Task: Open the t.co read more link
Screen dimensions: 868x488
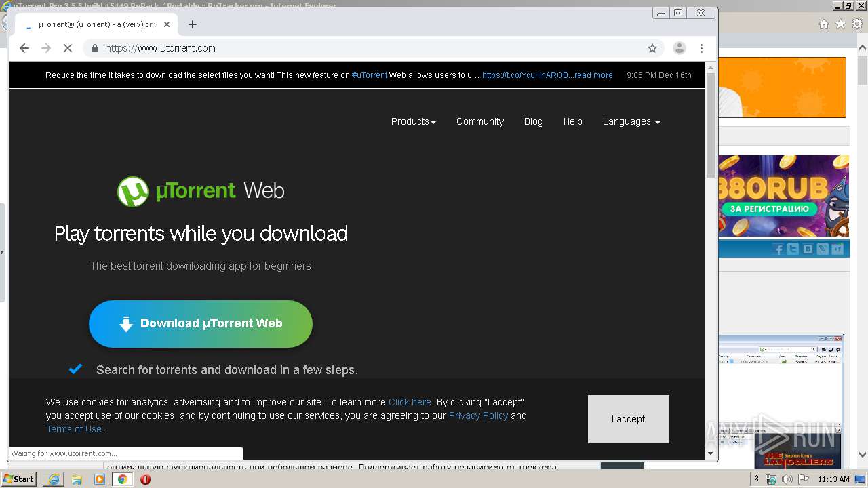Action: coord(547,75)
